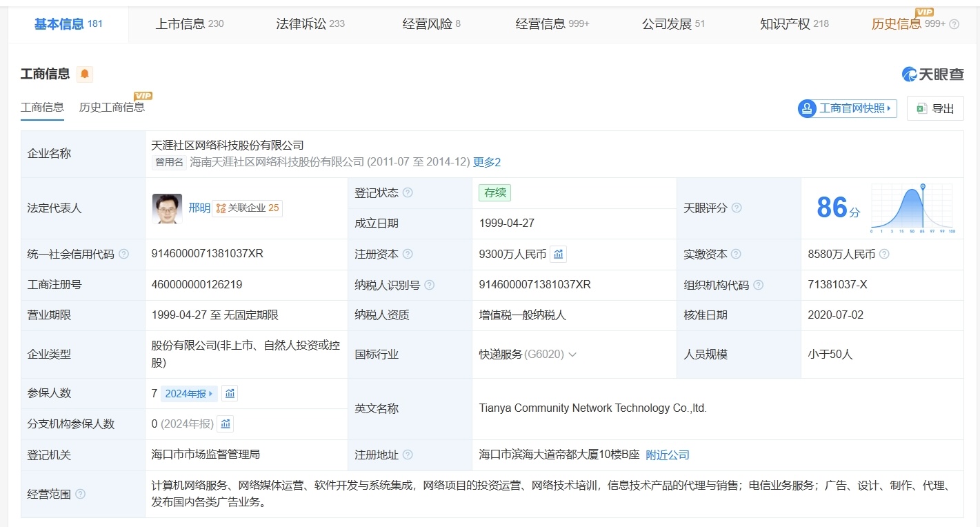This screenshot has height=527, width=980.
Task: Click help icon next to 组织机构代码
Action: point(759,285)
